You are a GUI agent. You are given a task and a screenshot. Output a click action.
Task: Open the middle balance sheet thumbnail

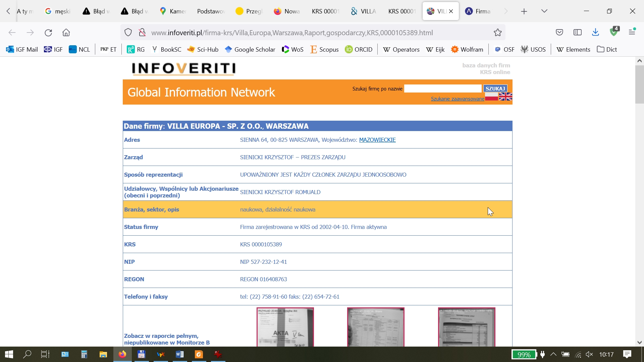tap(376, 327)
